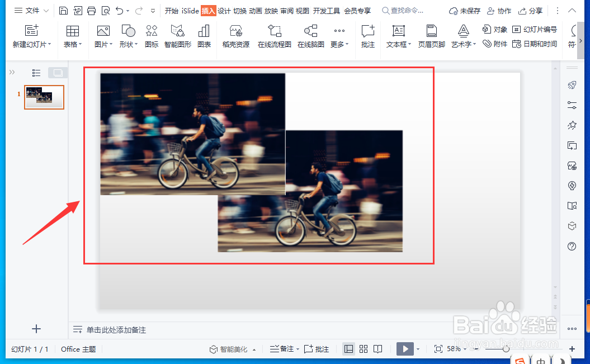
Task: Open the settings sliders icon in right sidebar
Action: 572,105
